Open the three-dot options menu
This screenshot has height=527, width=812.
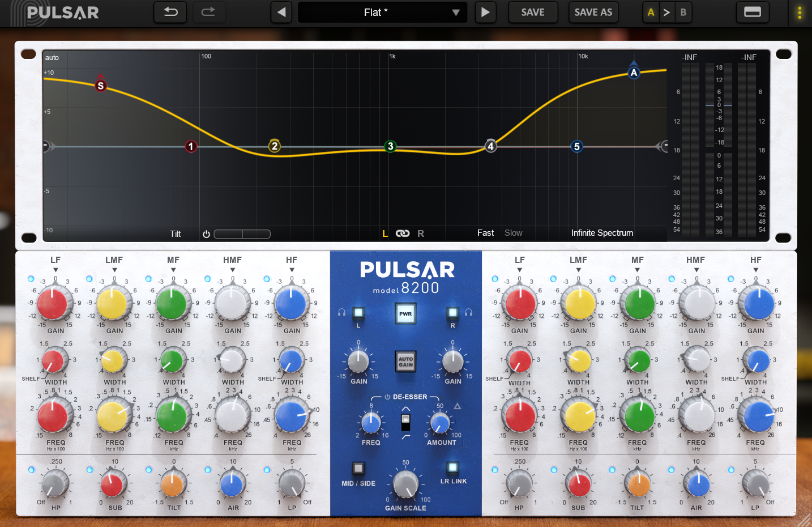point(800,12)
